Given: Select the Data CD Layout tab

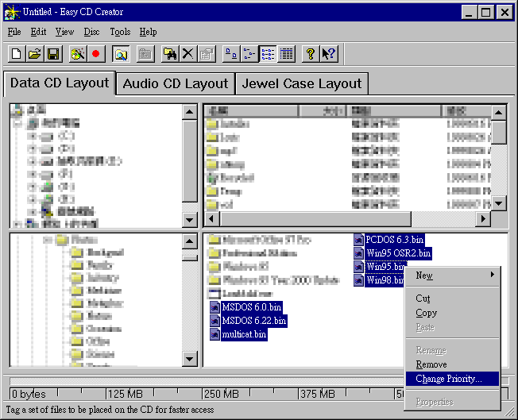Looking at the screenshot, I should coord(60,83).
